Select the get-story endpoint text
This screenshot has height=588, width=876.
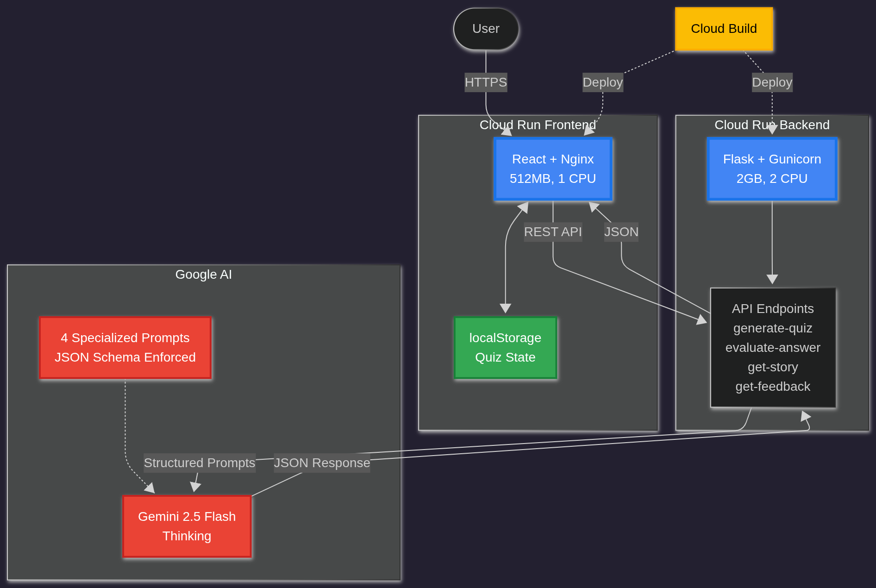point(773,367)
